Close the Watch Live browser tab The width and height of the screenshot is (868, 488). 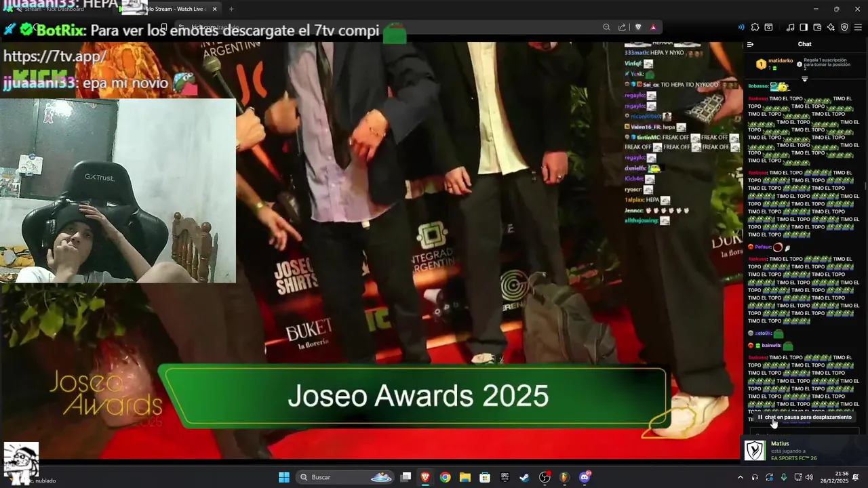tap(215, 9)
